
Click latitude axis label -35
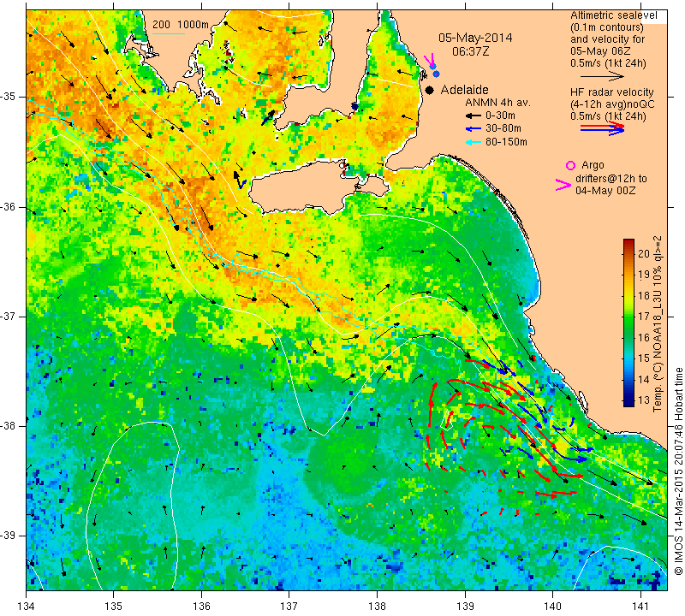pyautogui.click(x=8, y=97)
